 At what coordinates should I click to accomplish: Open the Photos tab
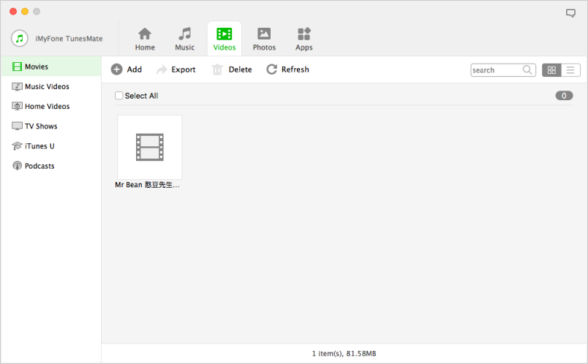264,39
